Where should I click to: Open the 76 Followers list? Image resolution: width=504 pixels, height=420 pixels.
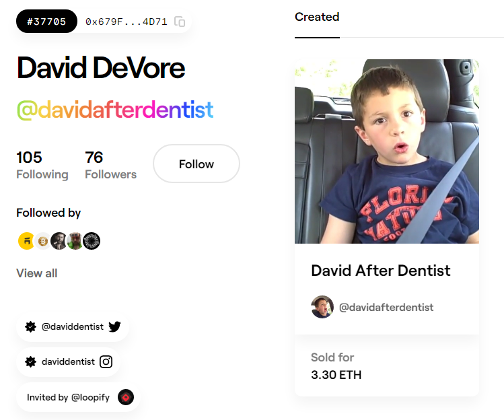tap(110, 166)
